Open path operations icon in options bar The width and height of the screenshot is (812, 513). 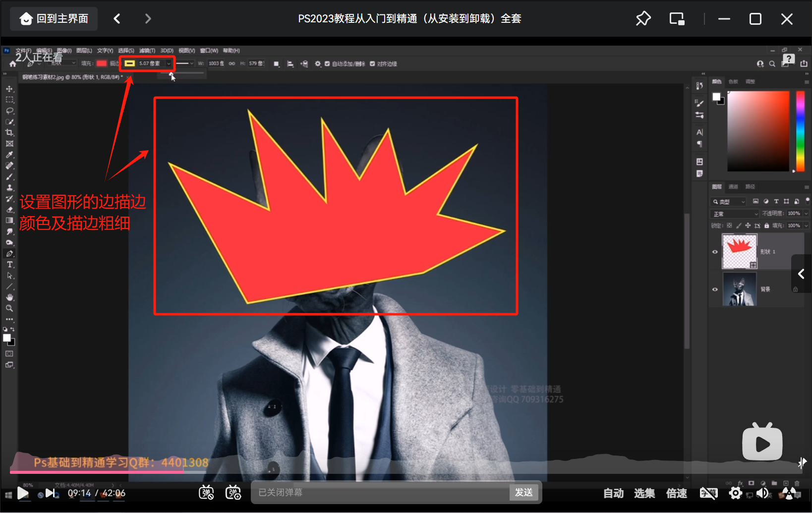(277, 64)
